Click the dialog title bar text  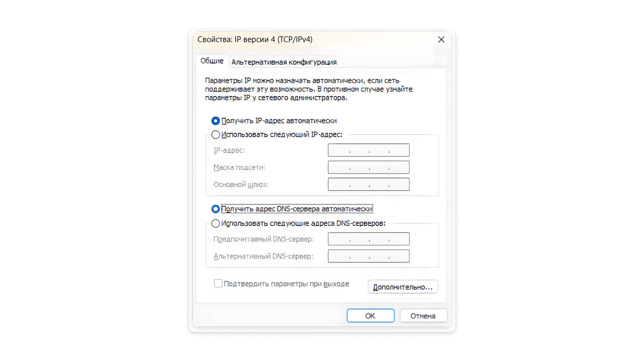[x=255, y=40]
